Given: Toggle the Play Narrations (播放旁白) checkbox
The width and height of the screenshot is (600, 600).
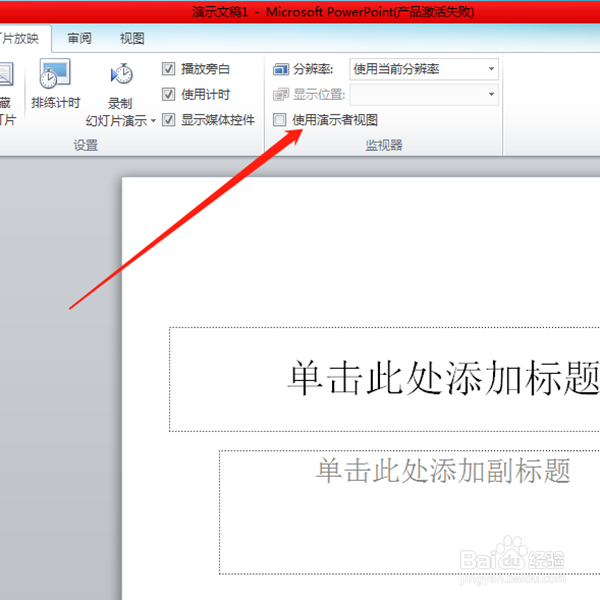Looking at the screenshot, I should click(168, 69).
